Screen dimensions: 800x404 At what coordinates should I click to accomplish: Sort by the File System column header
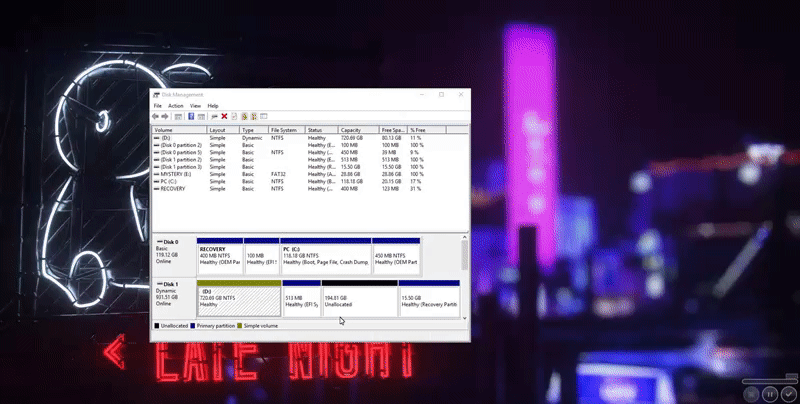(x=287, y=130)
